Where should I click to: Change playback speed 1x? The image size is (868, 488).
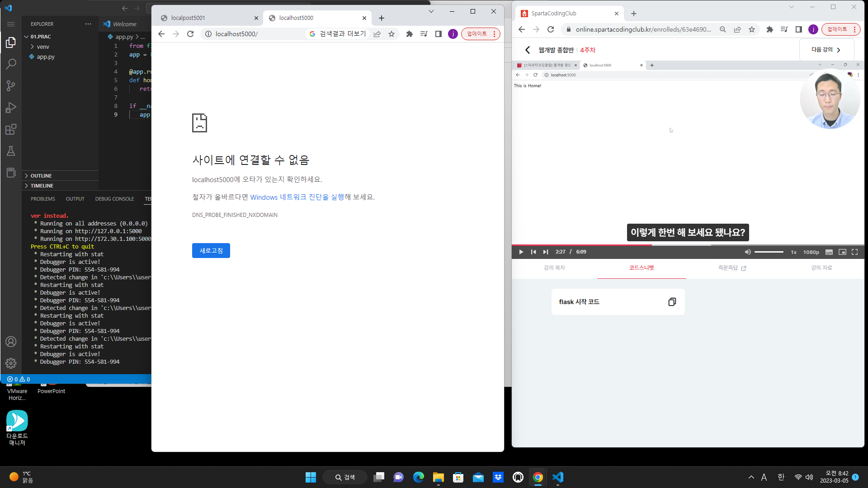click(793, 252)
